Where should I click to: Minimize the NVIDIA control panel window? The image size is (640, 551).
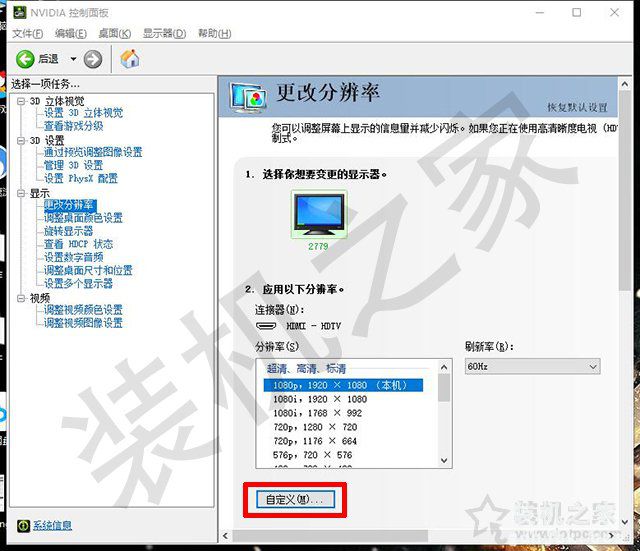click(540, 13)
